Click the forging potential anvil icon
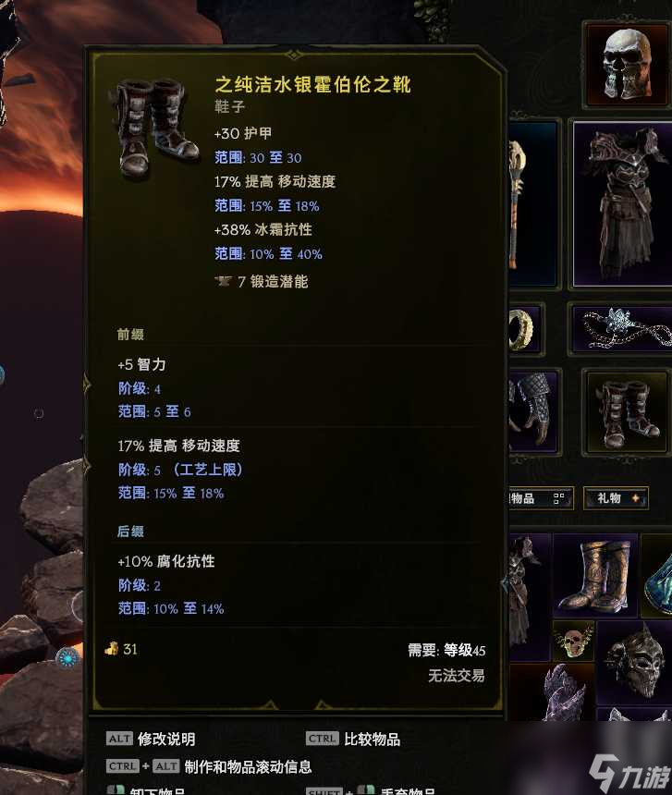The width and height of the screenshot is (672, 795). click(223, 281)
